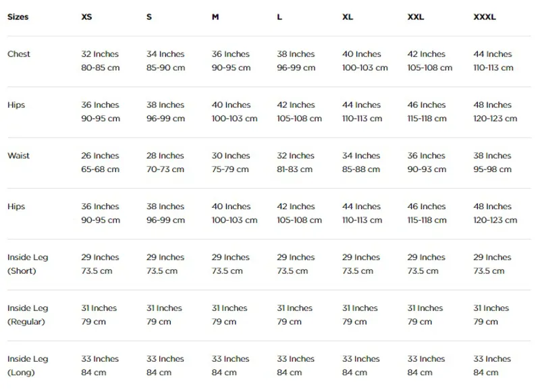Click Chest 100-103 cm under XL
The image size is (540, 392).
click(x=365, y=67)
